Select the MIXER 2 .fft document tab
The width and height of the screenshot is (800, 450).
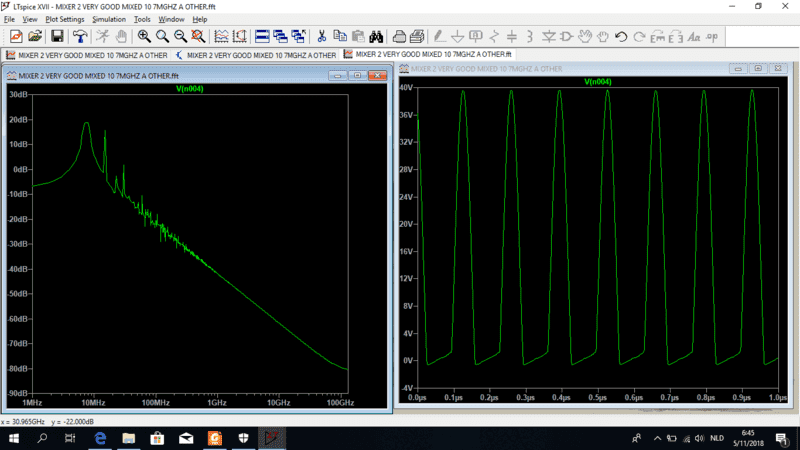tap(427, 54)
